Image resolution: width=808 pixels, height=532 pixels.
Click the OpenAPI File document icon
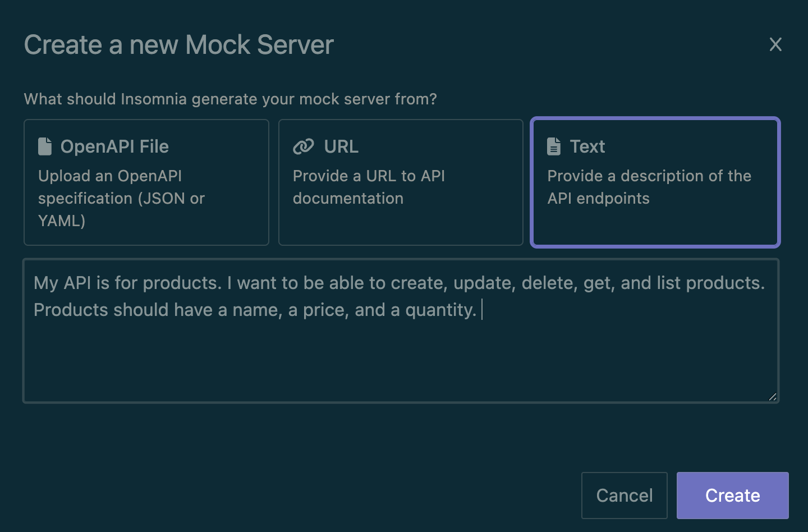coord(45,146)
